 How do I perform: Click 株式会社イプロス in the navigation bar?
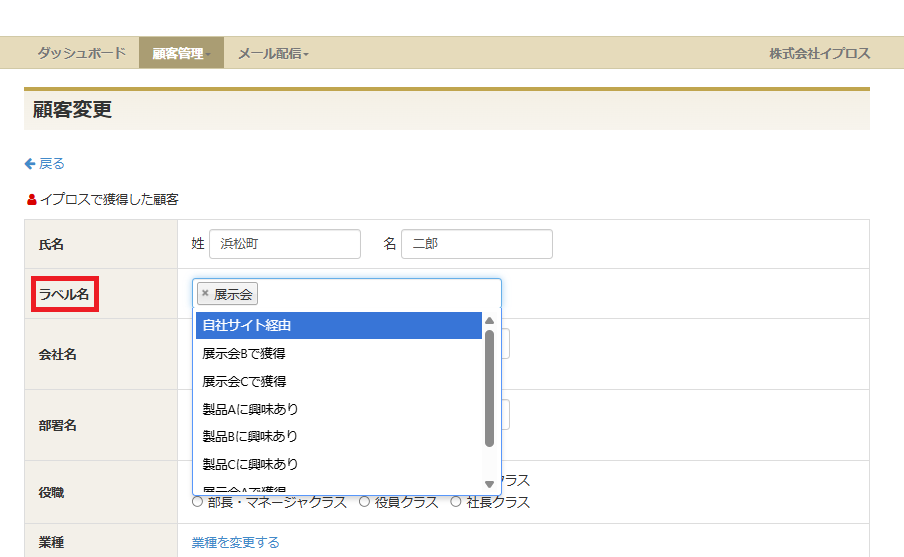point(819,53)
